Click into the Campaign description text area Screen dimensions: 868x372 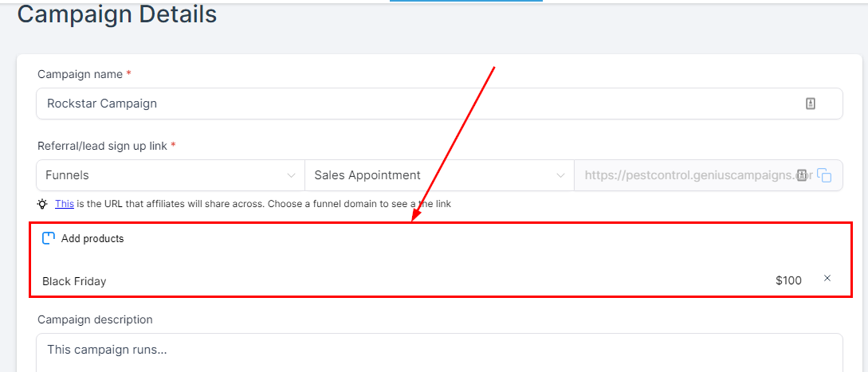438,350
